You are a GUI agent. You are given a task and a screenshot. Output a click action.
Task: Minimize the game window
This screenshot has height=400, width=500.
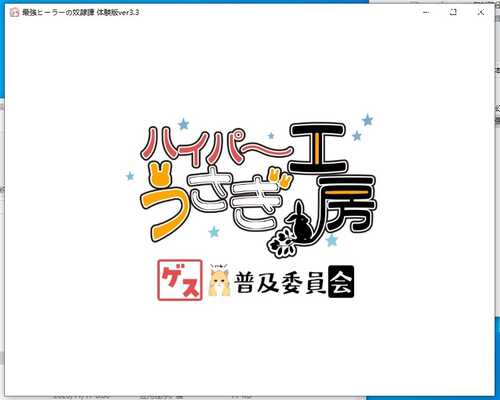click(426, 12)
